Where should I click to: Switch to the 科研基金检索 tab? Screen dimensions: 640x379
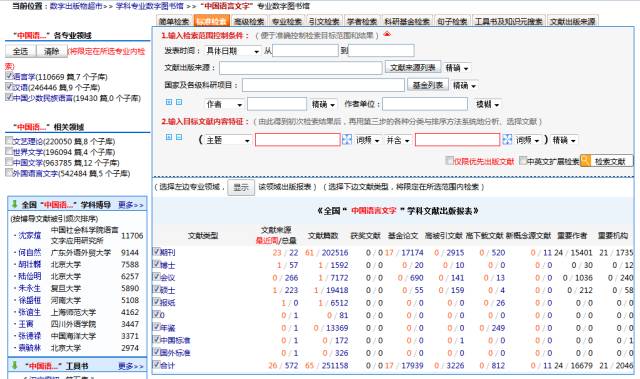(x=407, y=21)
